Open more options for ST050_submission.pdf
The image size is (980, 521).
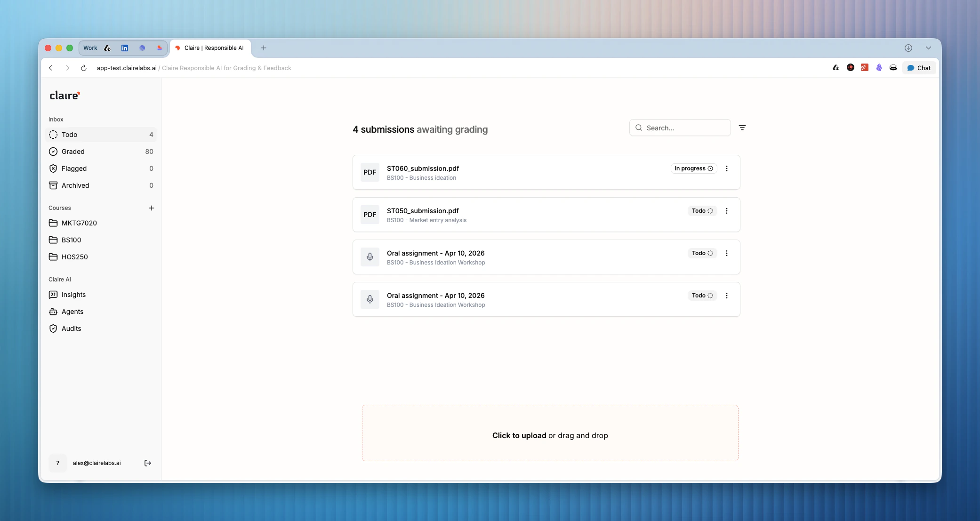(x=727, y=211)
